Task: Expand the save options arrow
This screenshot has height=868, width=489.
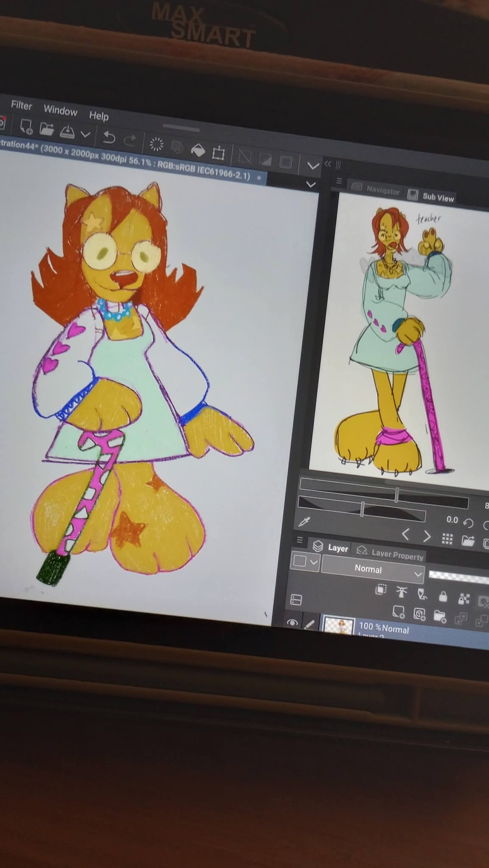Action: tap(86, 135)
